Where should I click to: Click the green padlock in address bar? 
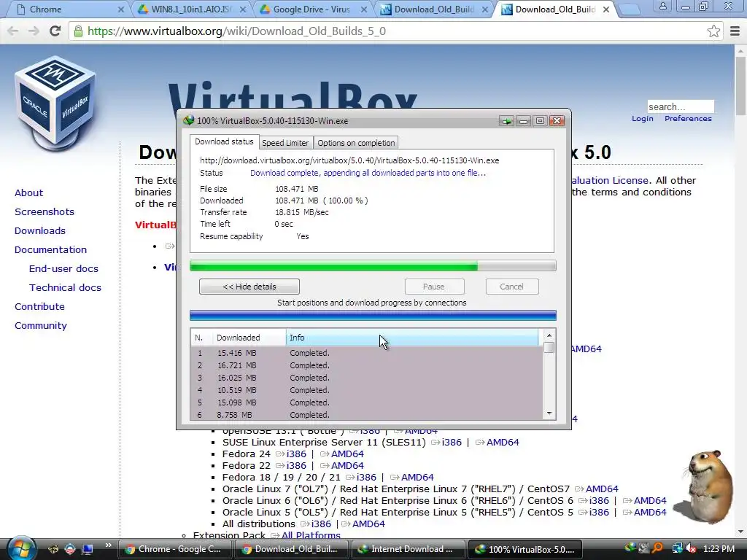[x=78, y=31]
